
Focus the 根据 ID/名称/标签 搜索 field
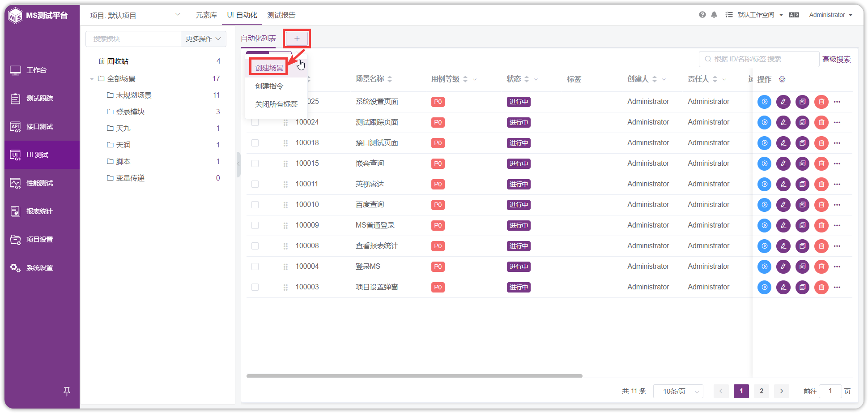pos(759,59)
